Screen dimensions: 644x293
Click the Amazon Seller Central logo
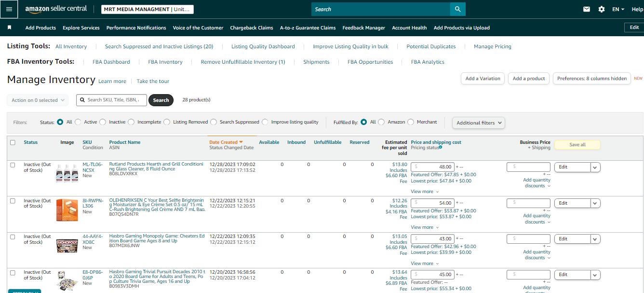point(56,9)
